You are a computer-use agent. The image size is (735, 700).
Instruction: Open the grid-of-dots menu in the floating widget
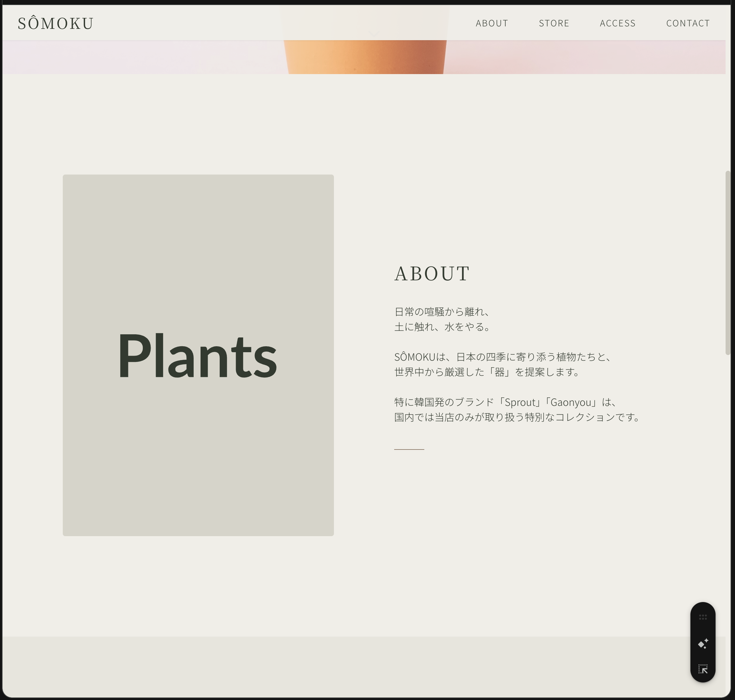pyautogui.click(x=703, y=617)
